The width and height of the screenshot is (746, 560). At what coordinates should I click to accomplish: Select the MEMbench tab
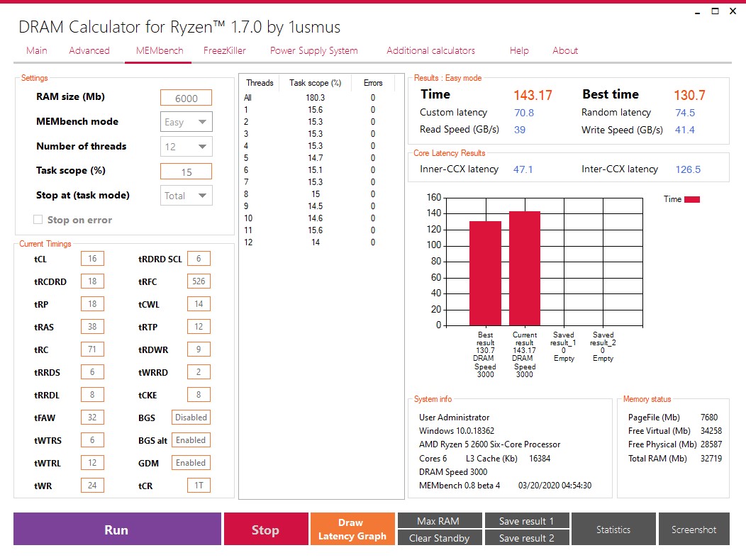[160, 50]
